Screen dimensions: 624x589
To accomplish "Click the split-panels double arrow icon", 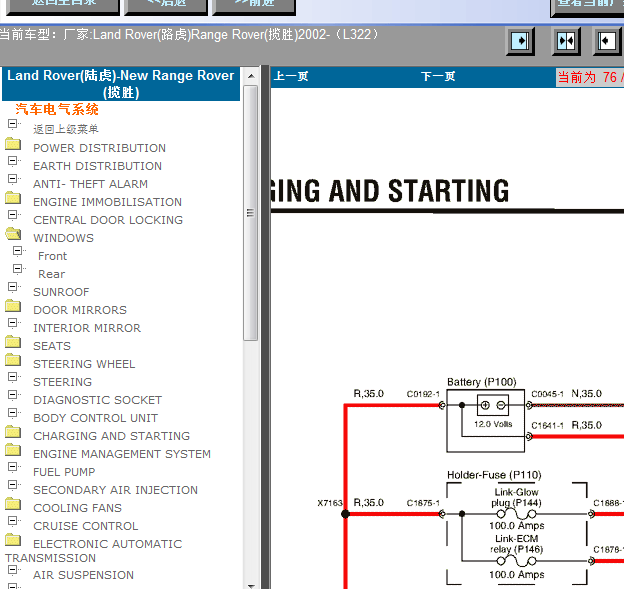I will [x=566, y=41].
